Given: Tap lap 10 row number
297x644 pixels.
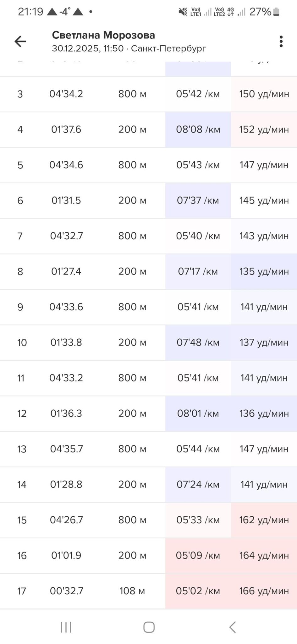Looking at the screenshot, I should click(22, 342).
